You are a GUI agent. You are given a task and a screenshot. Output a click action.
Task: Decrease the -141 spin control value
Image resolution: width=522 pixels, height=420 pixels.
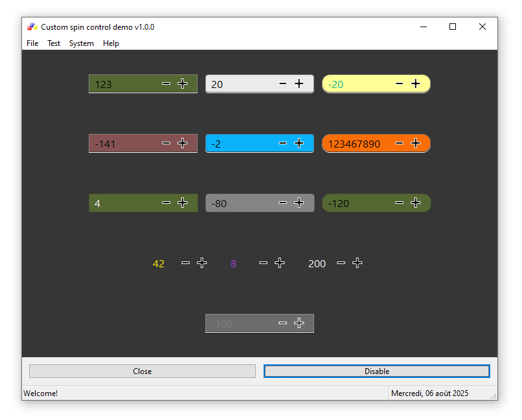pyautogui.click(x=166, y=143)
